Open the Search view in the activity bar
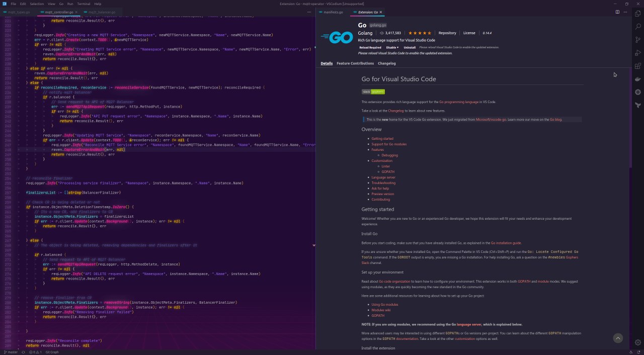The image size is (644, 355). [638, 27]
